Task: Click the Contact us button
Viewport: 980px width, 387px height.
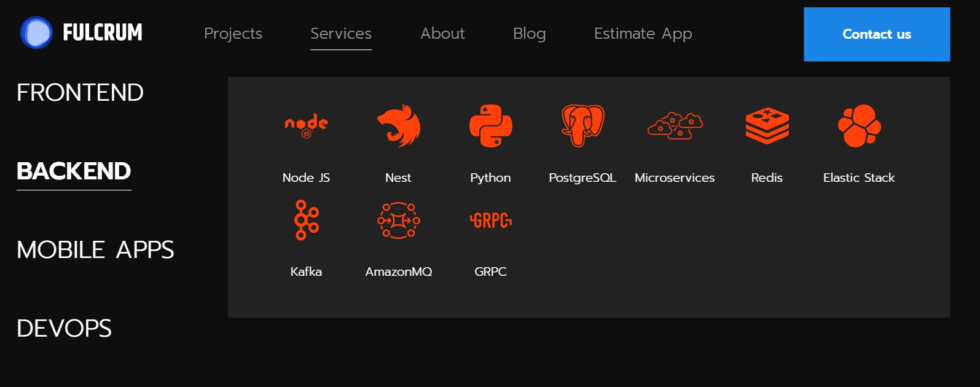Action: point(877,34)
